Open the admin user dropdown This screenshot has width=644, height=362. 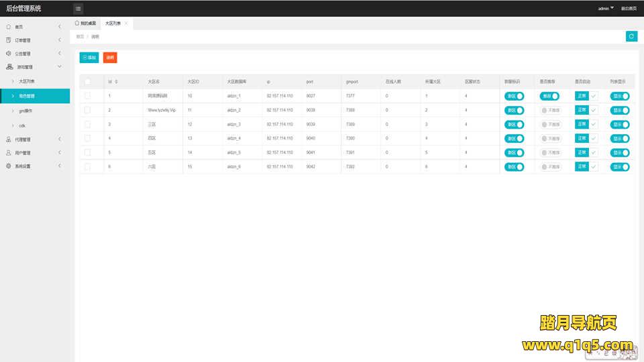click(x=606, y=9)
